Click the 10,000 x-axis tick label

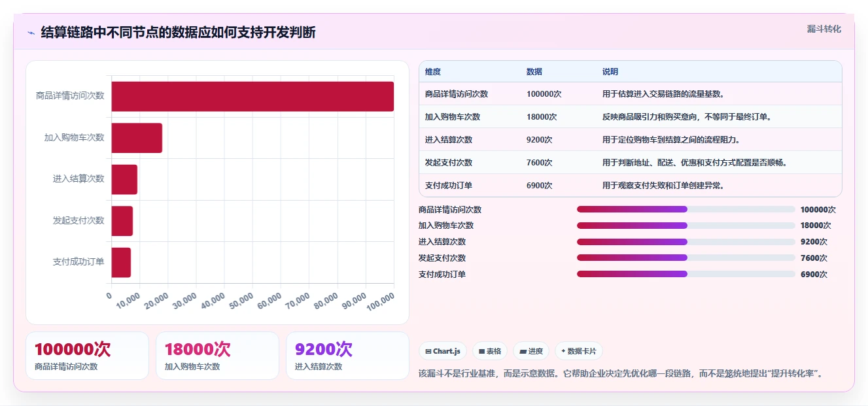point(128,300)
